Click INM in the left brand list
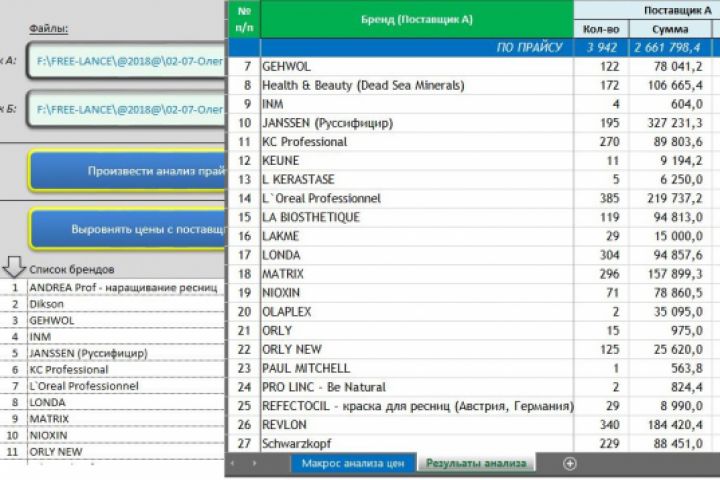 [126, 337]
